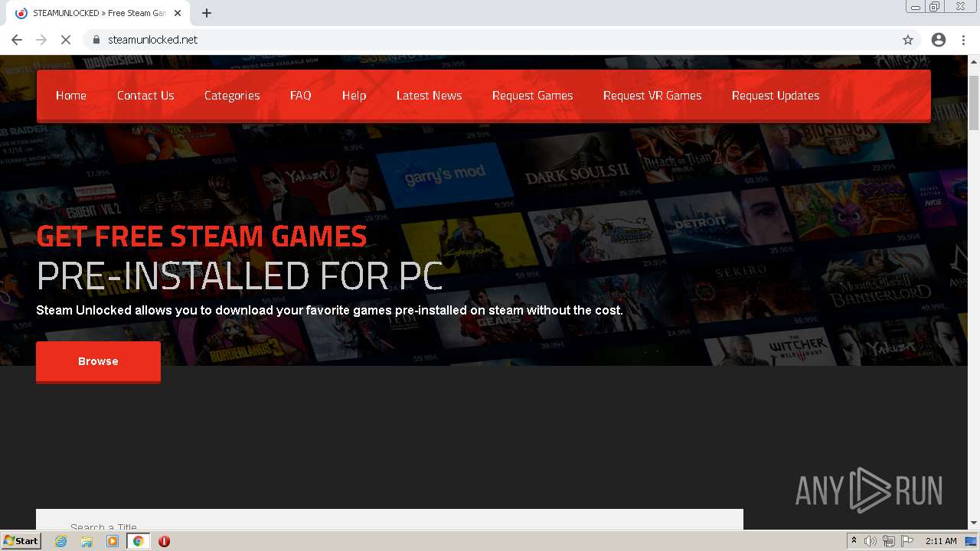Click the red Browse button

(x=98, y=361)
